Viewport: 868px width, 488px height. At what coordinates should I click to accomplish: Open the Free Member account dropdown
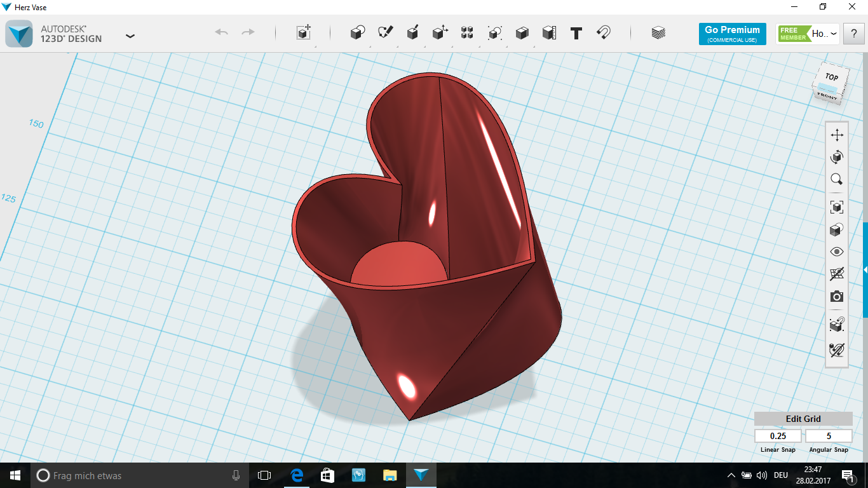point(808,34)
